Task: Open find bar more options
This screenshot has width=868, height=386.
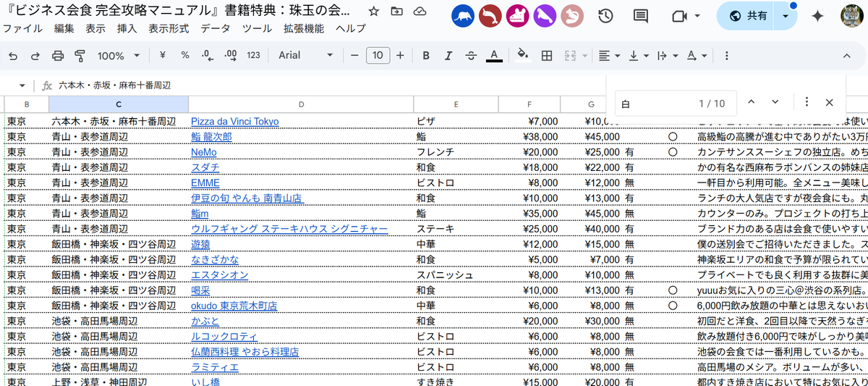Action: pos(807,102)
